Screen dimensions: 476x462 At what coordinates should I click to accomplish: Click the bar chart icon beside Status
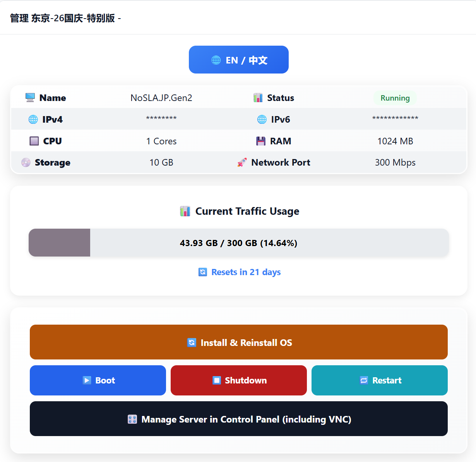[258, 98]
